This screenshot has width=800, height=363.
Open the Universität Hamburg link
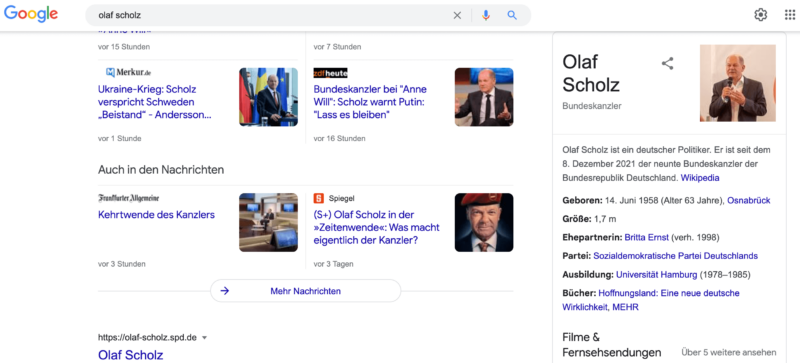pyautogui.click(x=657, y=275)
